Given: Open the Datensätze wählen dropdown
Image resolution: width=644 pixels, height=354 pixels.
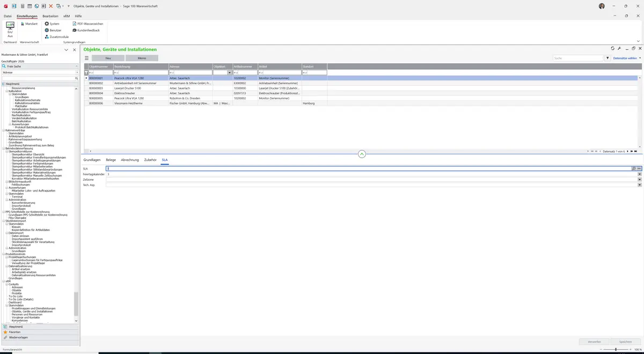Looking at the screenshot, I should point(627,58).
